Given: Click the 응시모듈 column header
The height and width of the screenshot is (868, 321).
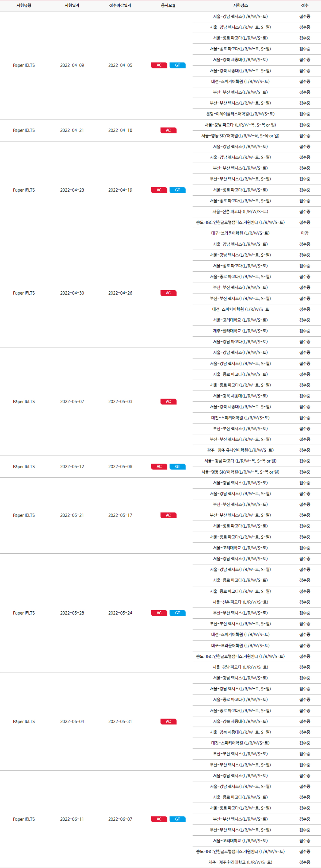Looking at the screenshot, I should click(x=168, y=5).
